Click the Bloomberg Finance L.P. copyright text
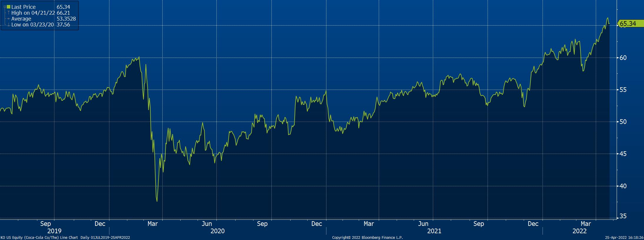The height and width of the screenshot is (240, 644). [x=368, y=237]
